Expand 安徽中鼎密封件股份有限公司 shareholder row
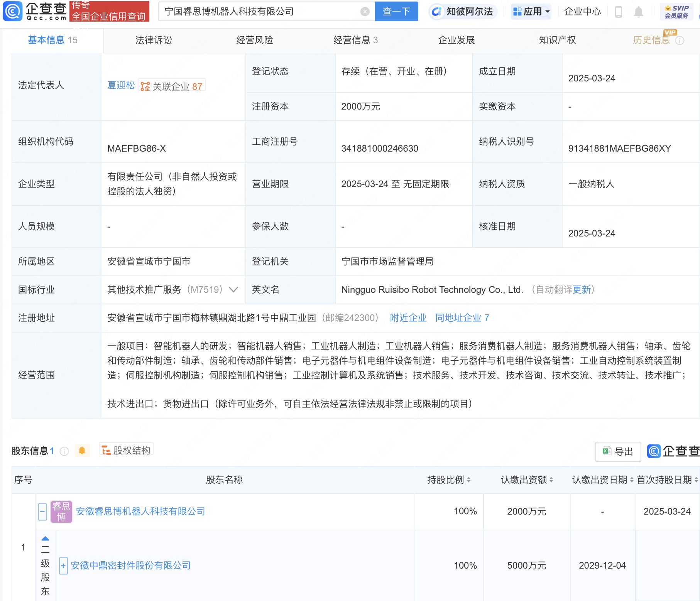Image resolution: width=700 pixels, height=601 pixels. [x=63, y=566]
